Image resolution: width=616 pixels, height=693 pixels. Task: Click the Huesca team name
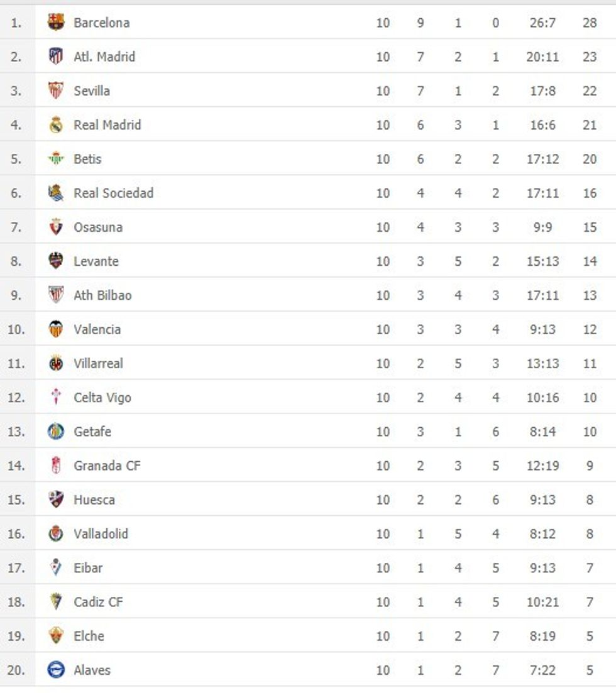click(94, 499)
